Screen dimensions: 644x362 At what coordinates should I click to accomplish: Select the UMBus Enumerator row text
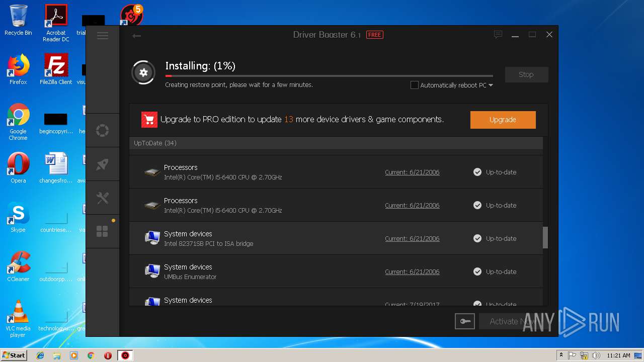190,277
